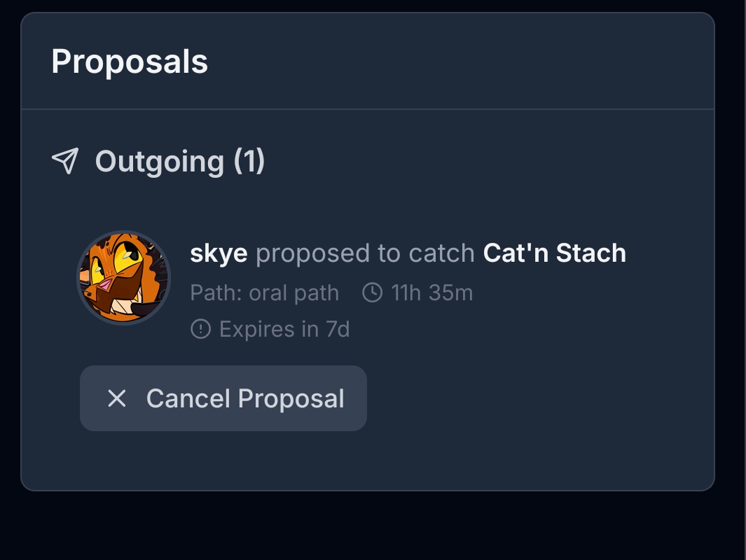Click the Proposals panel heading
This screenshot has width=746, height=560.
[130, 62]
